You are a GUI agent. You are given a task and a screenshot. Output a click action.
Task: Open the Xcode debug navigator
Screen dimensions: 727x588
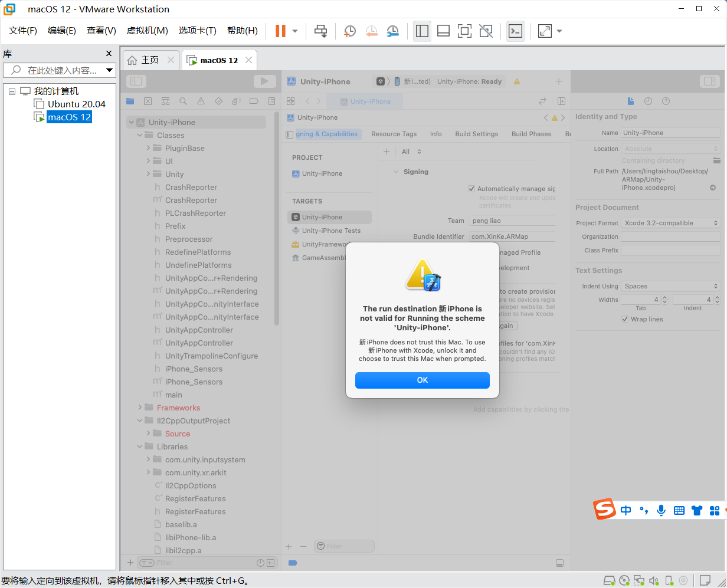point(236,101)
